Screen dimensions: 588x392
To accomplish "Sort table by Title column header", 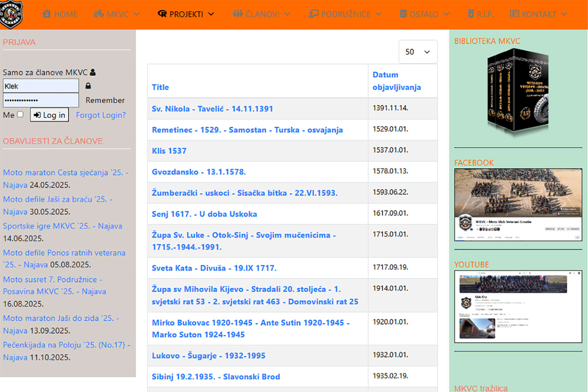I will coord(160,87).
